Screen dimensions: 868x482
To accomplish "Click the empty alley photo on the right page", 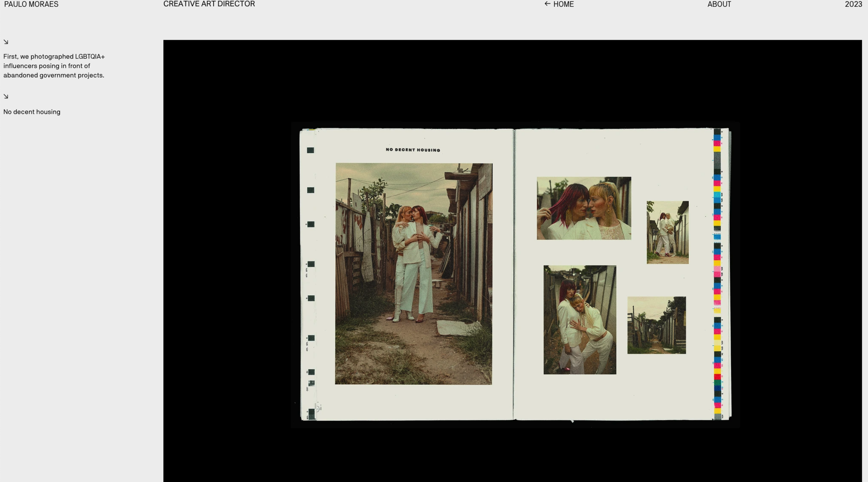I will click(656, 325).
